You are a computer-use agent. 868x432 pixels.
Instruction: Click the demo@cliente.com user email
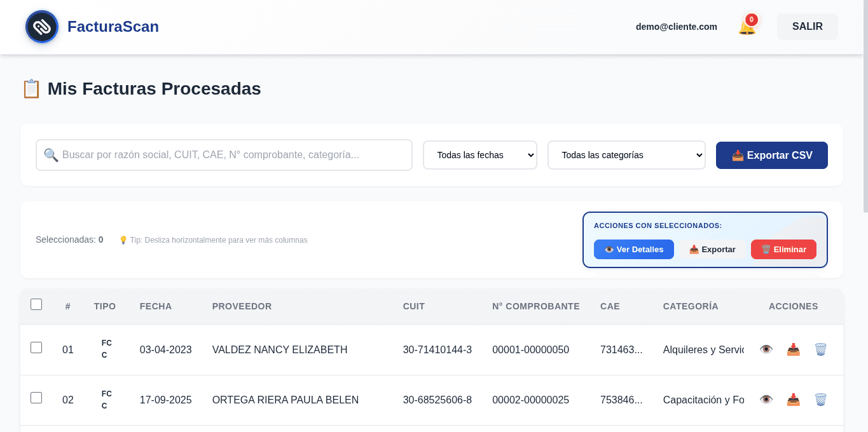click(677, 27)
